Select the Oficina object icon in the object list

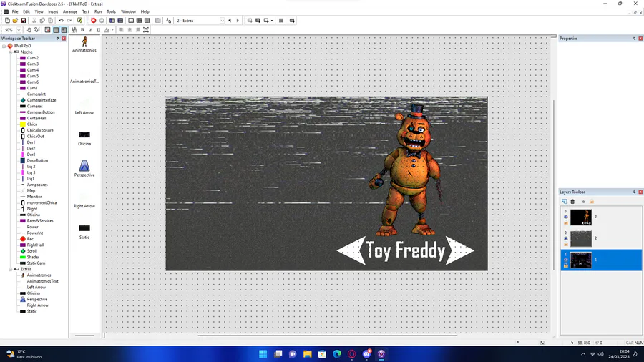pyautogui.click(x=84, y=134)
